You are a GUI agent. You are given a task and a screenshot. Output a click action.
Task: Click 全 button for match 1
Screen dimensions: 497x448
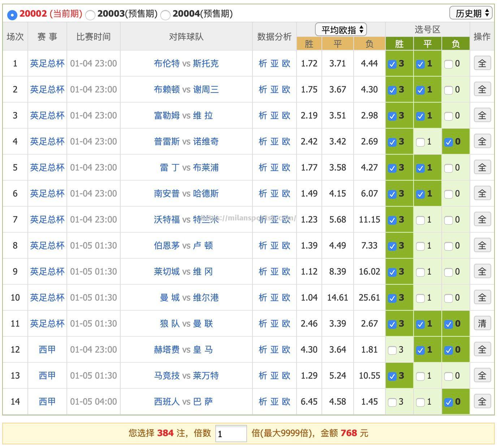click(482, 63)
